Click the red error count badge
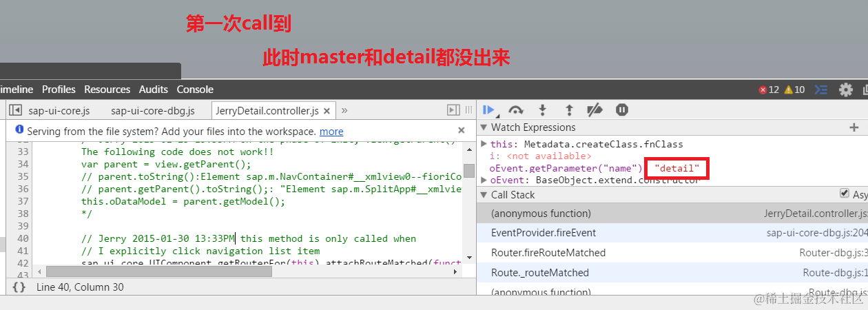The image size is (868, 310). pyautogui.click(x=769, y=90)
